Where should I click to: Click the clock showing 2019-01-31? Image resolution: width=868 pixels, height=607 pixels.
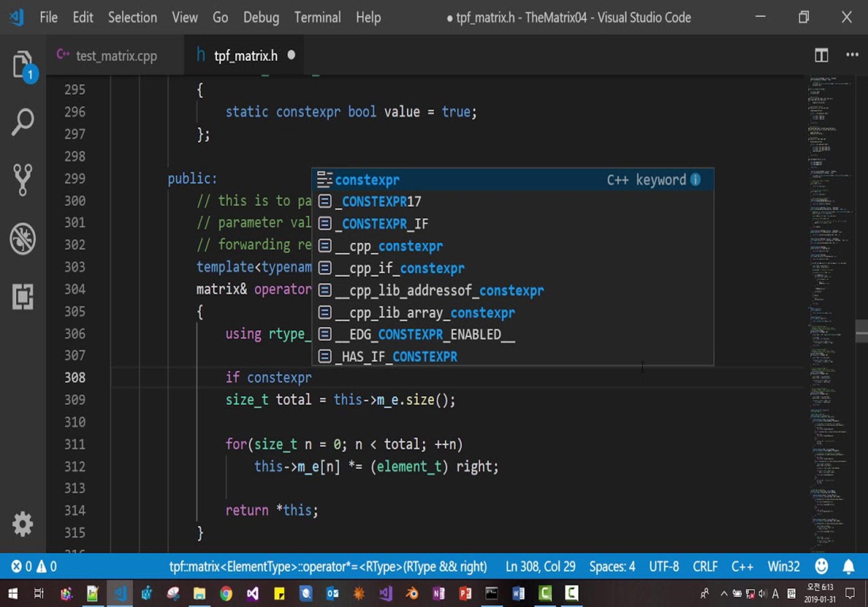tap(820, 593)
